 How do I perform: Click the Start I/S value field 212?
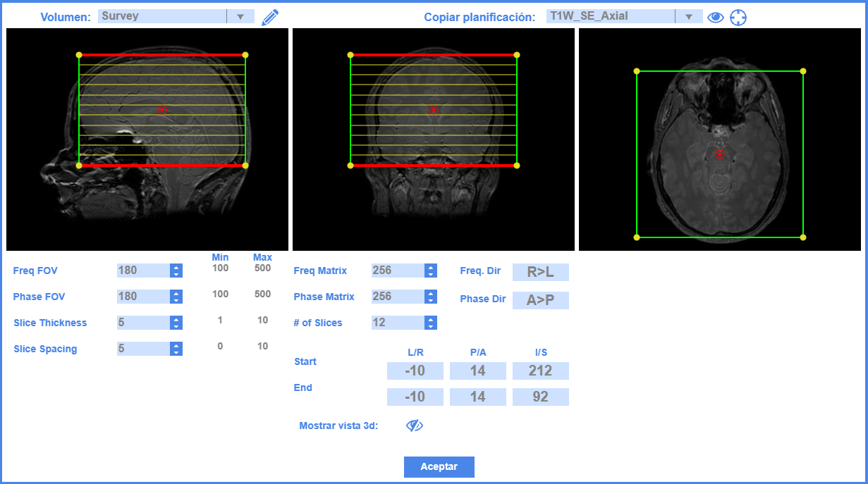coord(540,371)
